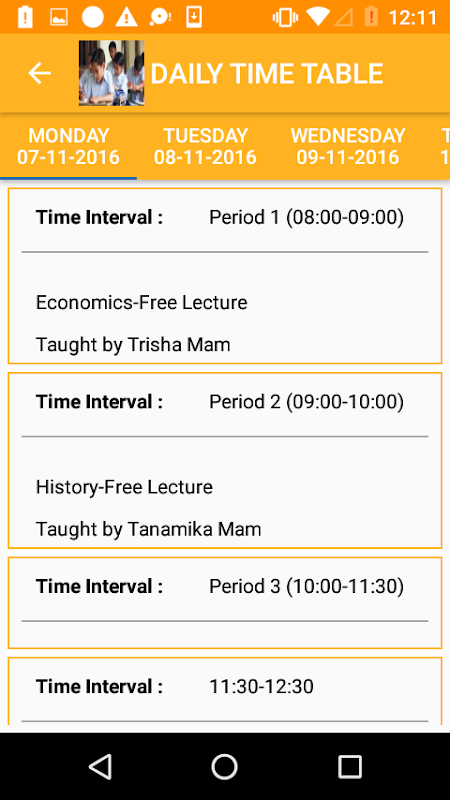The width and height of the screenshot is (450, 800).
Task: Open the Period 3 (10:00-11:30) card
Action: (x=225, y=603)
